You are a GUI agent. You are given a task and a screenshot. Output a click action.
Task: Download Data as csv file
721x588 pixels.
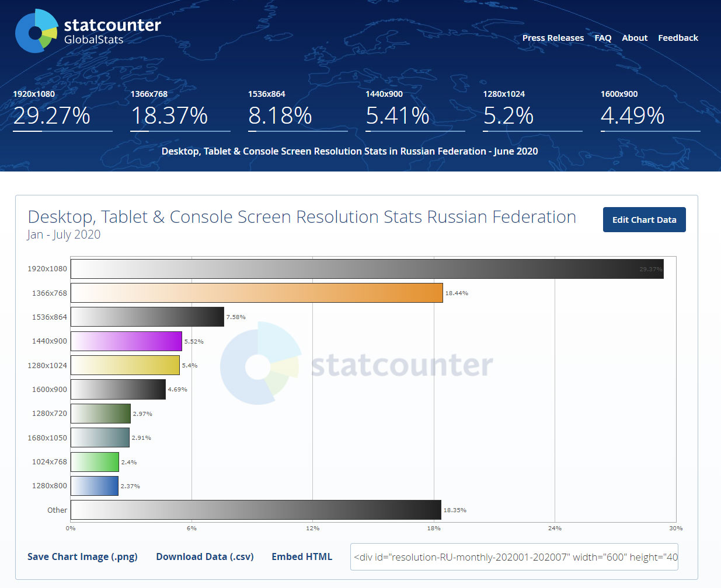tap(205, 556)
